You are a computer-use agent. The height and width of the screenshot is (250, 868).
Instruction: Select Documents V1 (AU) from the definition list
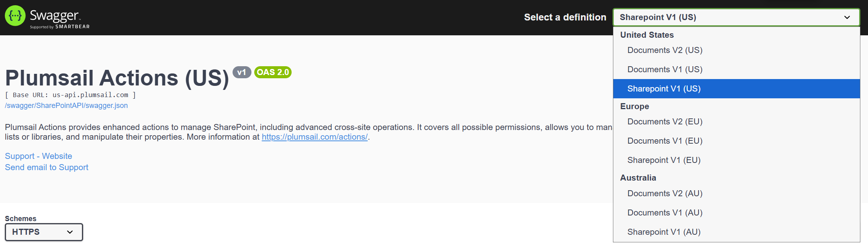click(665, 212)
